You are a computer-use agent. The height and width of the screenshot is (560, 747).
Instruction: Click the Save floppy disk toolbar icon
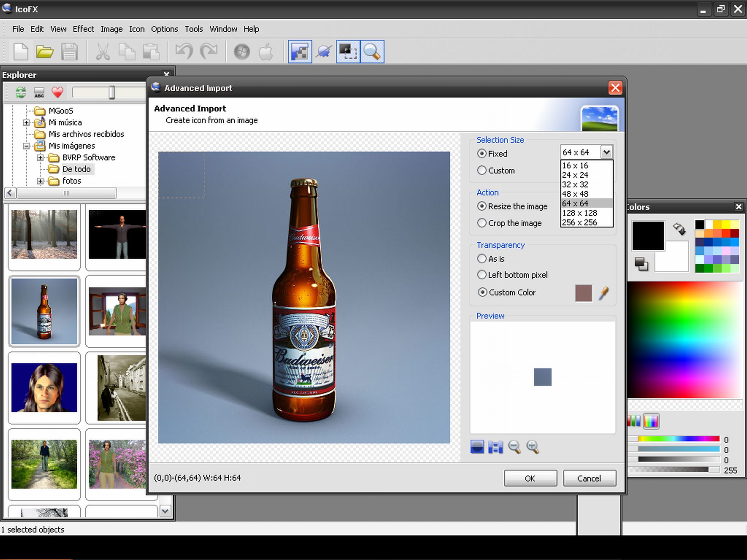[69, 52]
